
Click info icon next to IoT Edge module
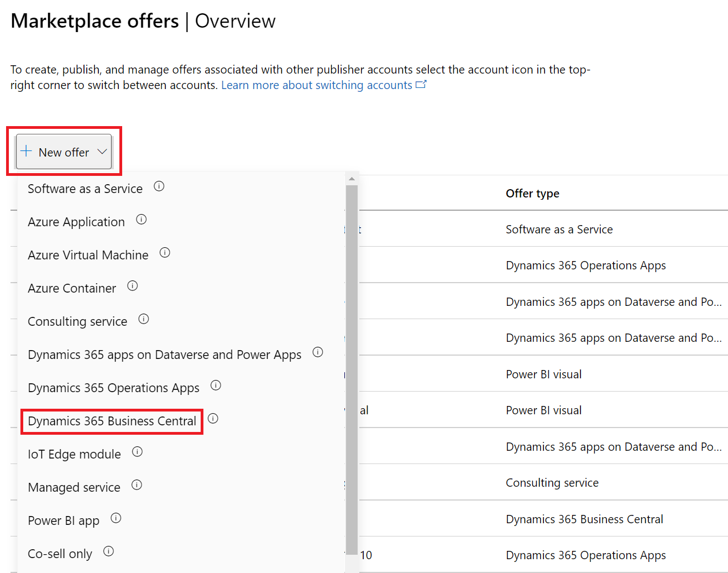coord(138,452)
